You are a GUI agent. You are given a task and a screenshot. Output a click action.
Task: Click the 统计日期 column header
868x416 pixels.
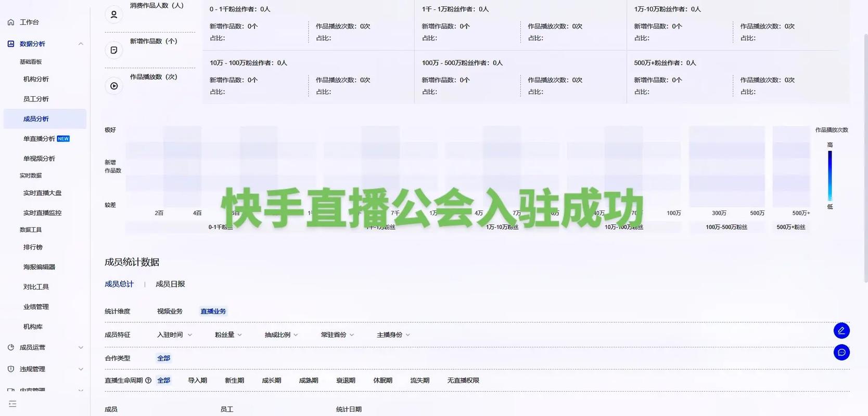[349, 410]
